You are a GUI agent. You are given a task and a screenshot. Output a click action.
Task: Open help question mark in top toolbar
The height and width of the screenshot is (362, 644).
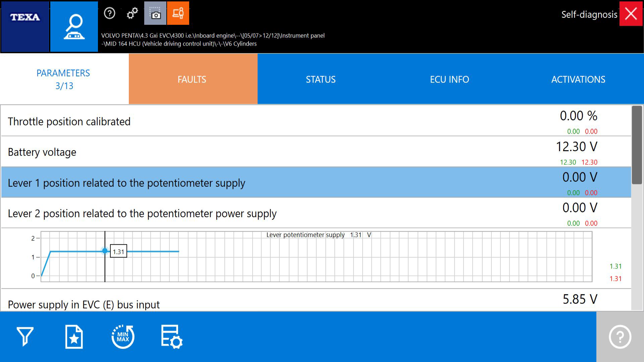(x=110, y=13)
